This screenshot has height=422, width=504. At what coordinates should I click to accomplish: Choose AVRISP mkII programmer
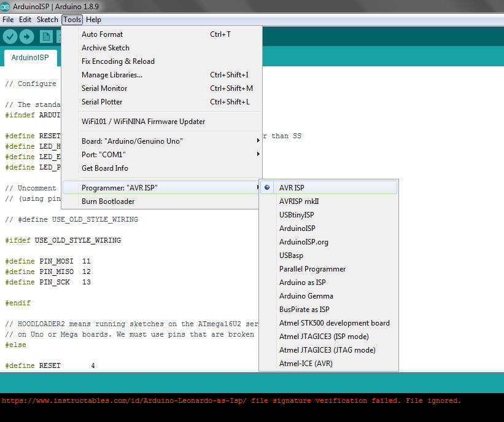pyautogui.click(x=328, y=201)
